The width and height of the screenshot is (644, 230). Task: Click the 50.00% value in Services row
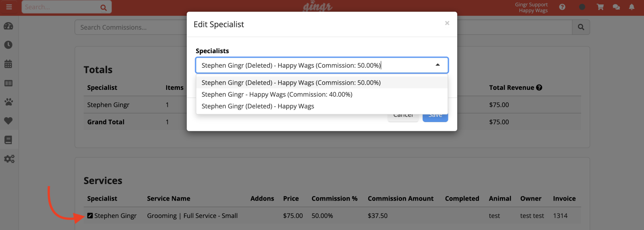click(322, 215)
